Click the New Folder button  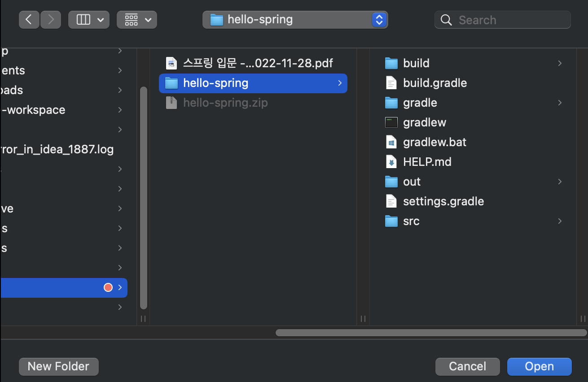[58, 366]
